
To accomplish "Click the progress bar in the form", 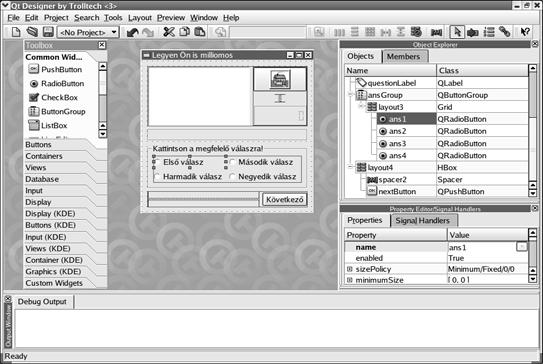I will [x=203, y=199].
